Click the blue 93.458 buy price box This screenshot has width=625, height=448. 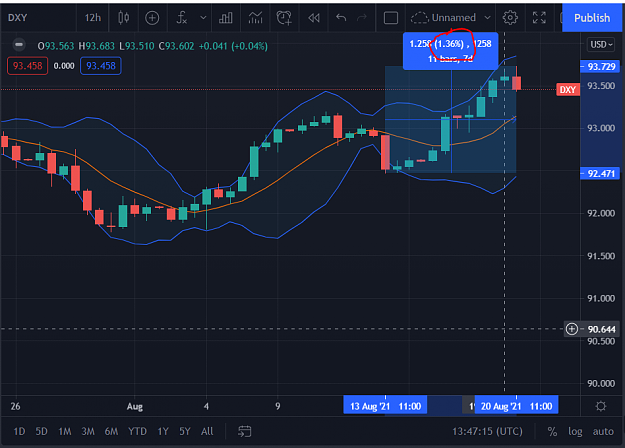click(101, 66)
